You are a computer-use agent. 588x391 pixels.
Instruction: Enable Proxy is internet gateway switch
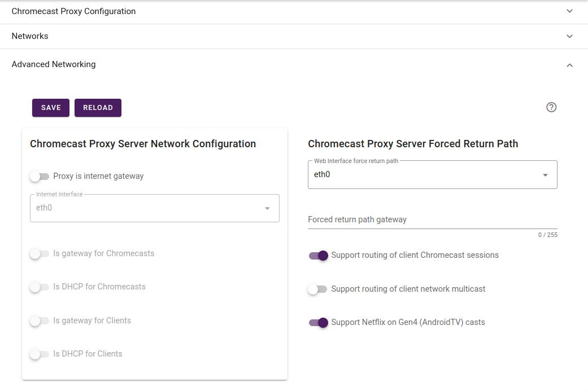click(40, 177)
